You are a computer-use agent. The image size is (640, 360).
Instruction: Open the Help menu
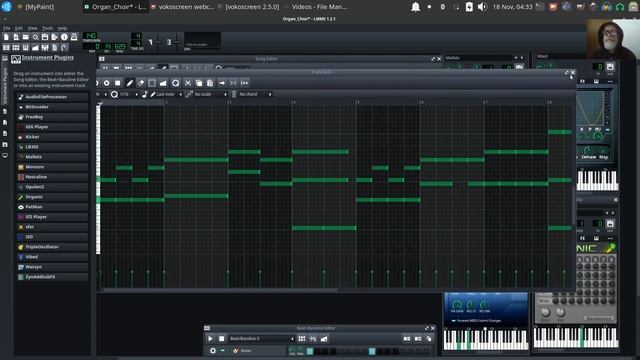[62, 28]
